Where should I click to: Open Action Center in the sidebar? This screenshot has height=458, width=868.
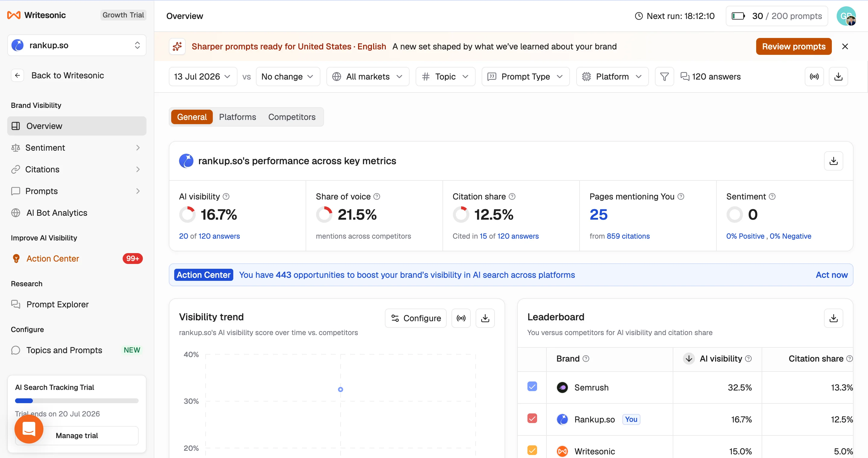77,259
